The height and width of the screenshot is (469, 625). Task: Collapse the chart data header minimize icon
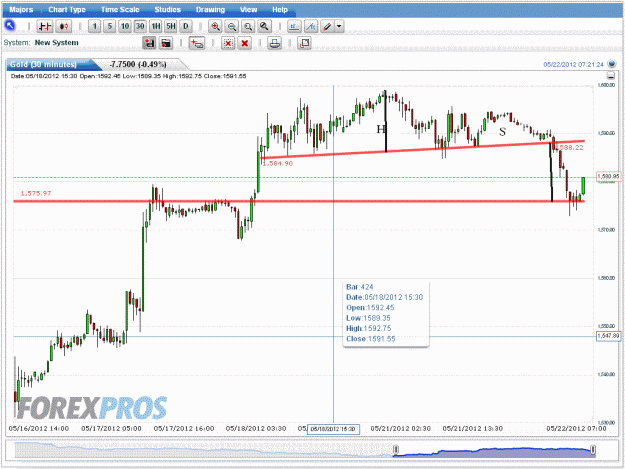tap(610, 75)
